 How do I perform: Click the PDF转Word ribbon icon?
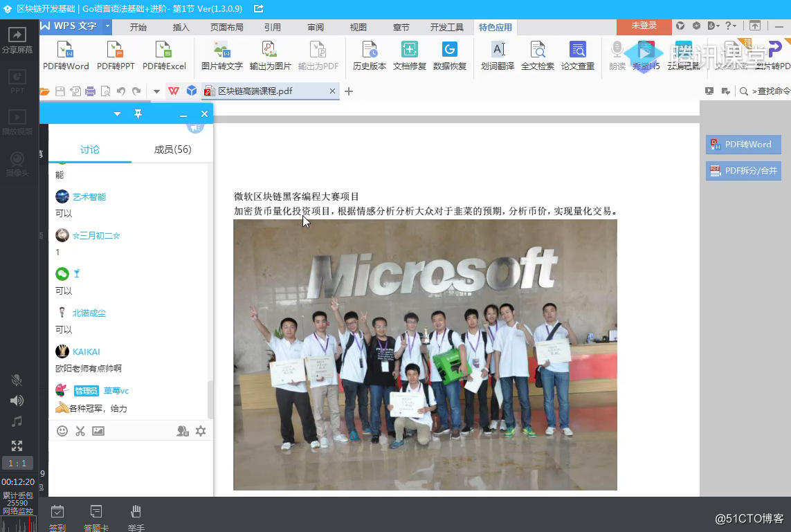click(x=66, y=55)
